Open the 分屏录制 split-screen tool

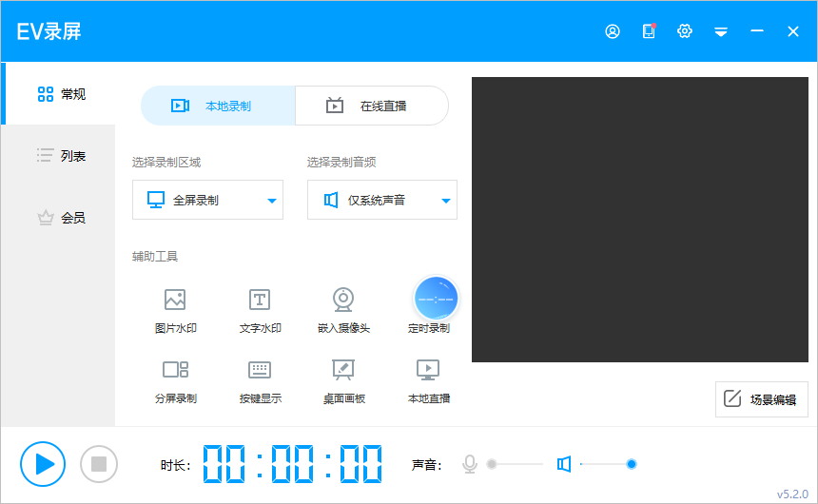tap(175, 381)
